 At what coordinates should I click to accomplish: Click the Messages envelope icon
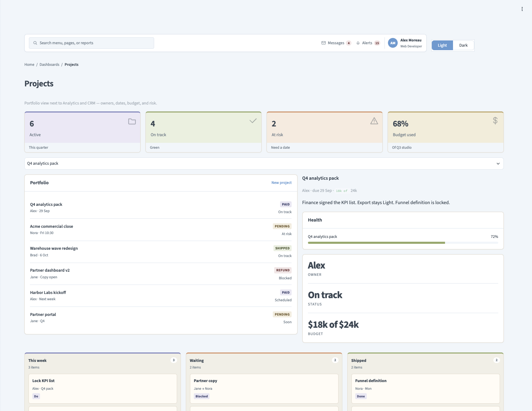click(324, 43)
